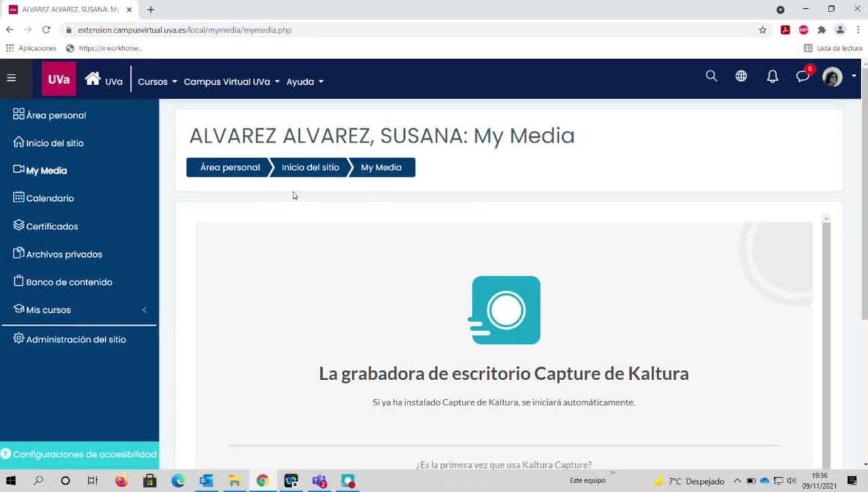Open Windows notification center
The width and height of the screenshot is (868, 492).
coord(852,480)
